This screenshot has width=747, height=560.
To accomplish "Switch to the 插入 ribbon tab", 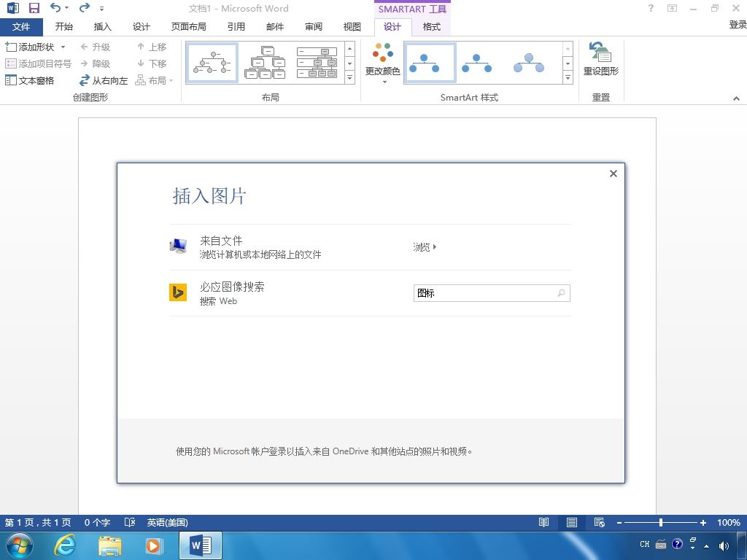I will pos(102,27).
